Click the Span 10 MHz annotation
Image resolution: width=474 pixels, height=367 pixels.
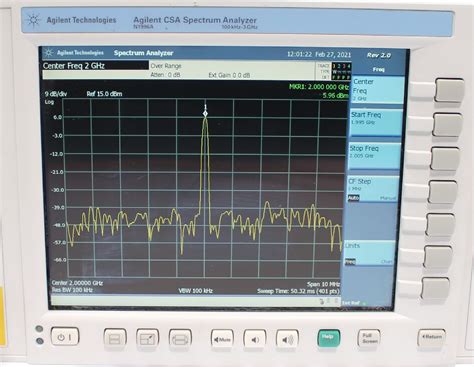click(323, 284)
